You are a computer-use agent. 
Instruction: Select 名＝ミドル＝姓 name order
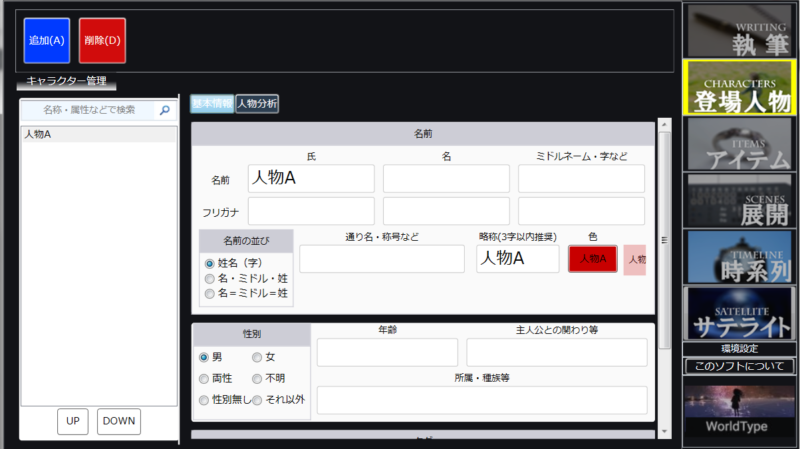click(x=210, y=293)
